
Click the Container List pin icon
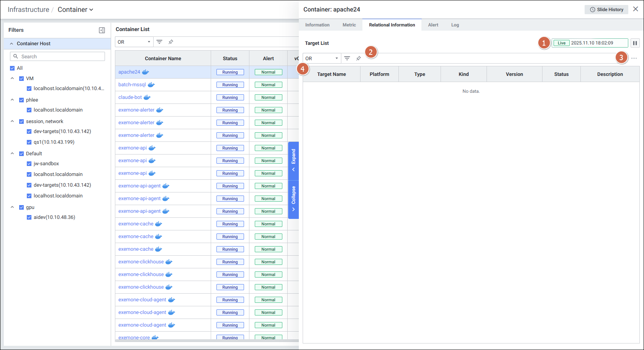171,42
